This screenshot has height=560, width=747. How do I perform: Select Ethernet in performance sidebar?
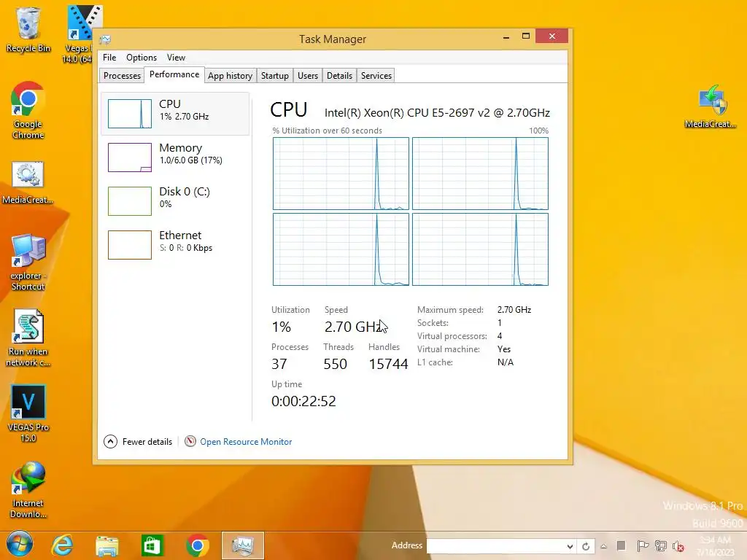click(175, 245)
